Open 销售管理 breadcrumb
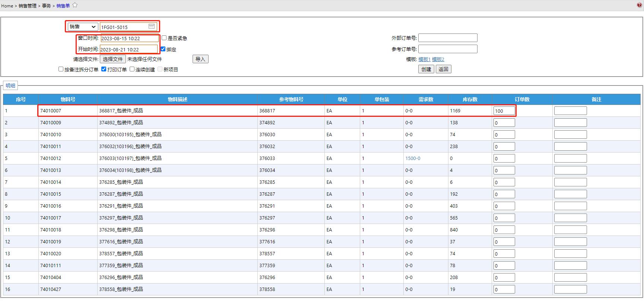The image size is (644, 301). pyautogui.click(x=28, y=6)
